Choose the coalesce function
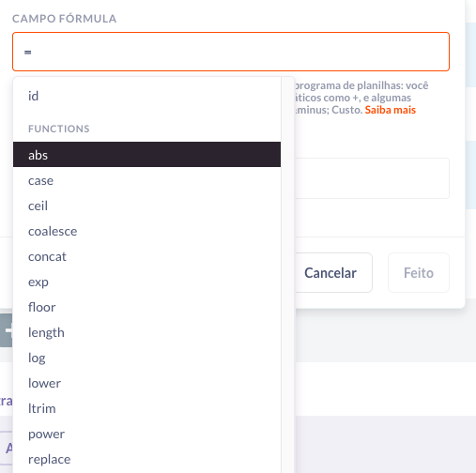Viewport: 476px width, 473px height. tap(146, 231)
